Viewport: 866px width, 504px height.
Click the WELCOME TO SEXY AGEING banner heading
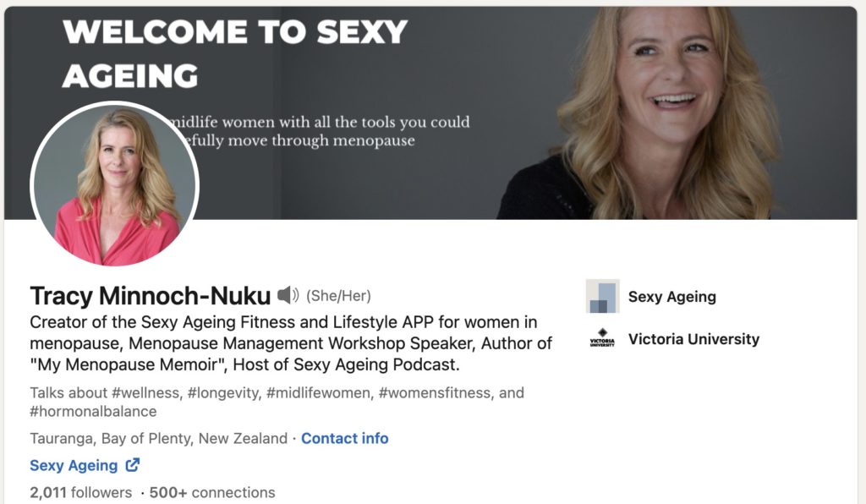[234, 54]
